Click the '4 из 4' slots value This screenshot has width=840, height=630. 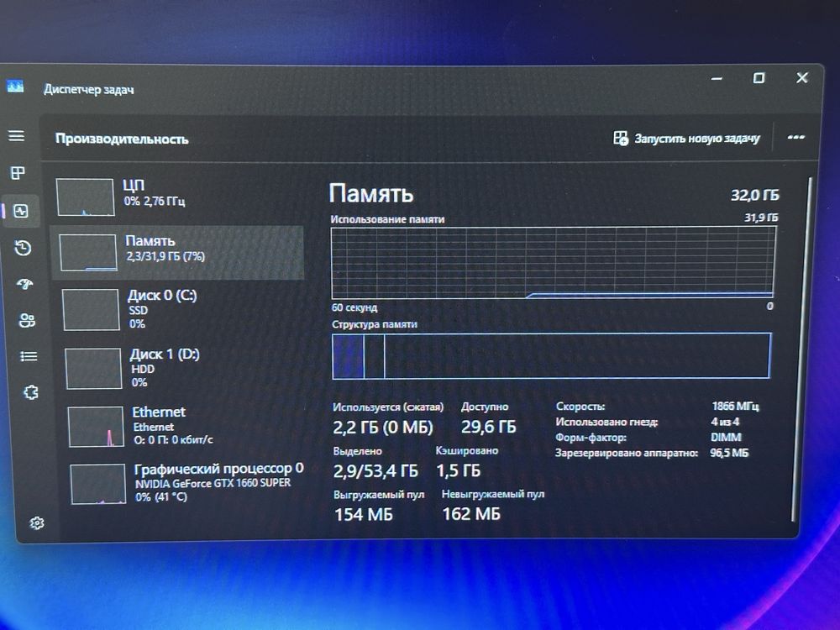725,422
